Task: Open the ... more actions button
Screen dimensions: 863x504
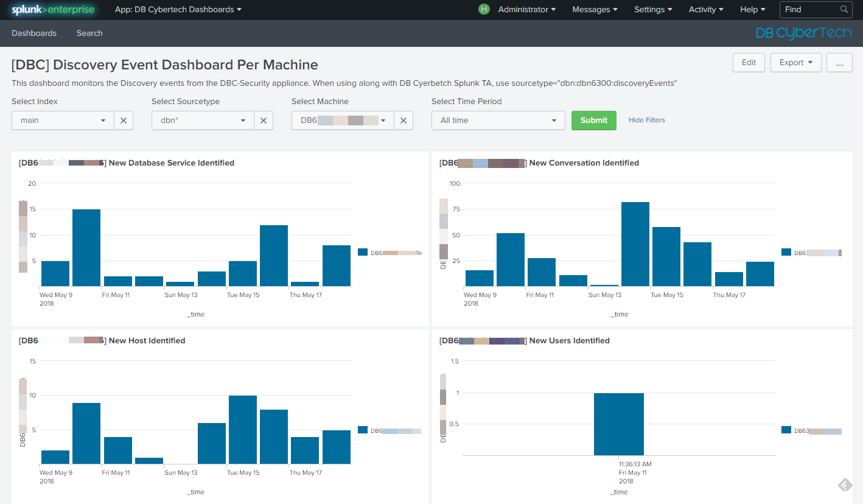Action: [x=839, y=63]
